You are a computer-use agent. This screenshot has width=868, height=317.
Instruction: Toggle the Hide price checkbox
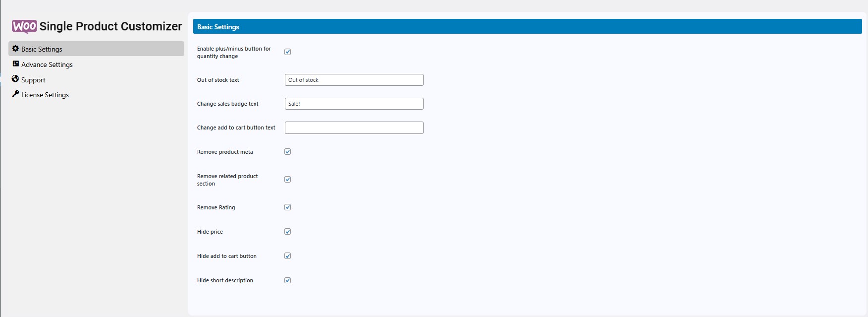point(287,232)
